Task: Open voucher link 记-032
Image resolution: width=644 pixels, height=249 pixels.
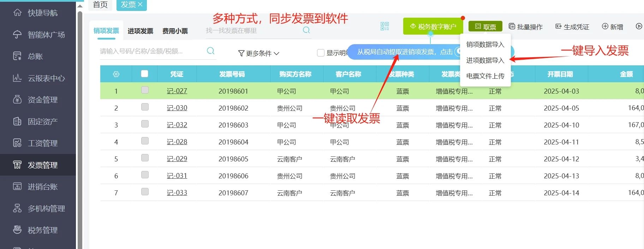Action: (x=177, y=125)
